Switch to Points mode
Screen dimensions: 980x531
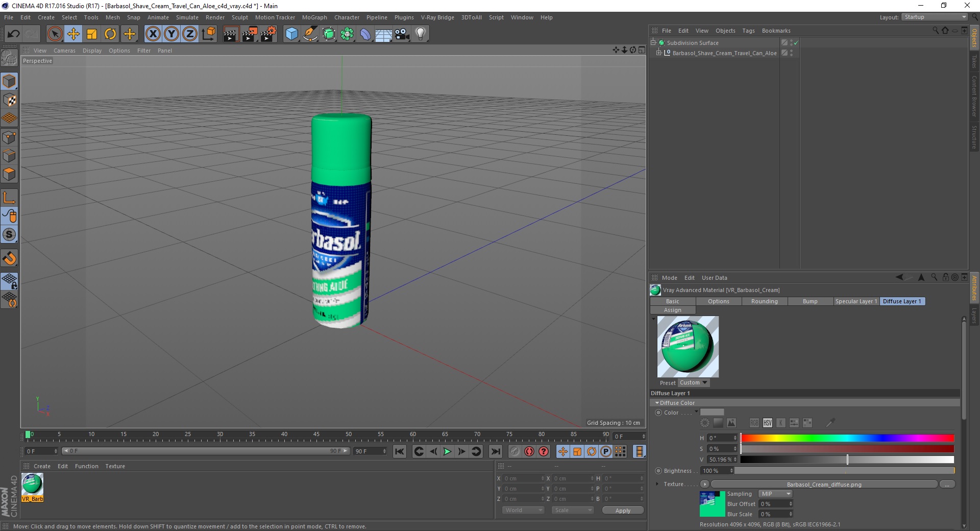click(x=9, y=137)
